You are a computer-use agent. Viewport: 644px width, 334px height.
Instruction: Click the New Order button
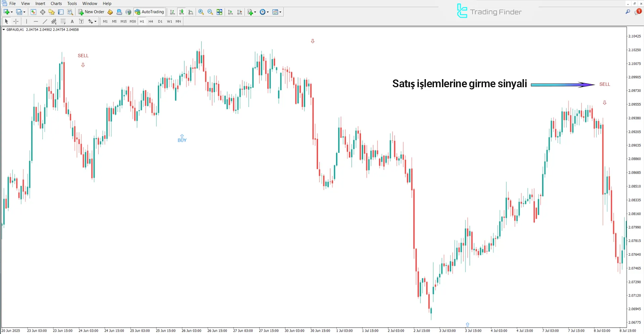pos(91,12)
